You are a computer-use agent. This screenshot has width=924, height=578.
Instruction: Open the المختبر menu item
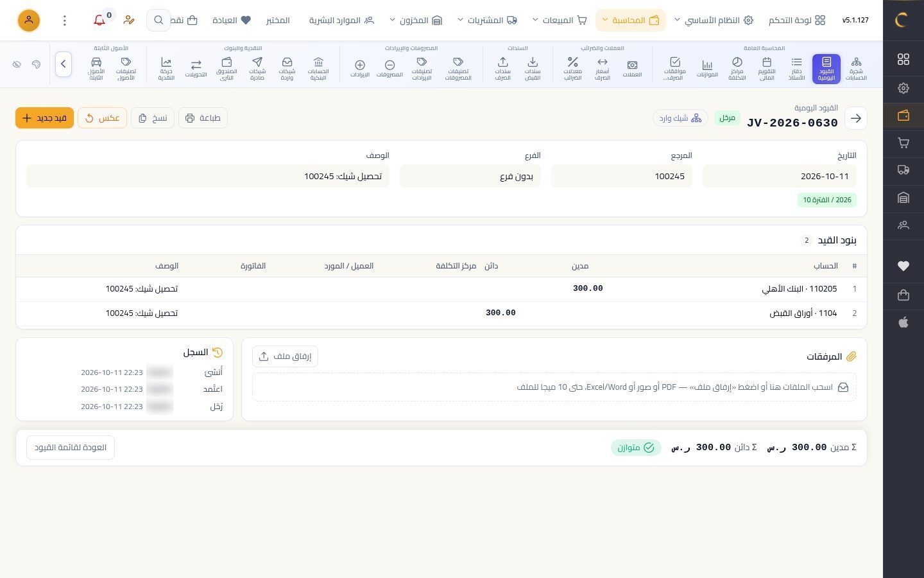[x=278, y=21]
